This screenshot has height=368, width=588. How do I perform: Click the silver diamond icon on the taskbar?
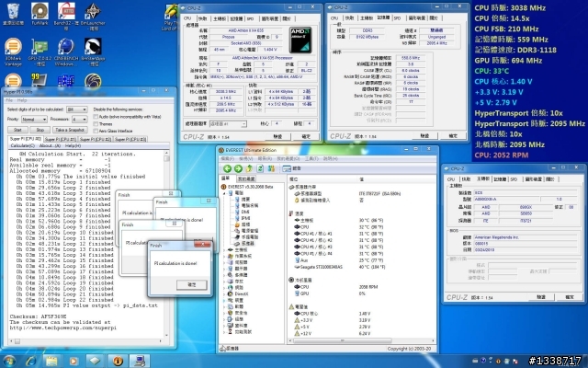click(x=96, y=361)
